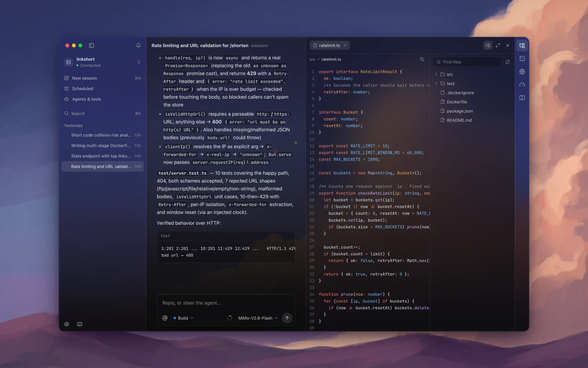Click the Find files search field

point(467,62)
